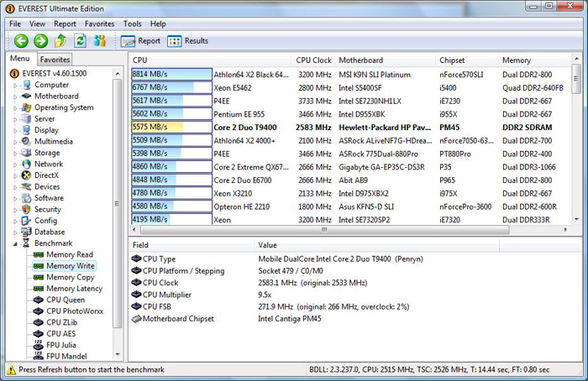Viewport: 588px width, 381px height.
Task: Click the Field column header
Action: 192,245
